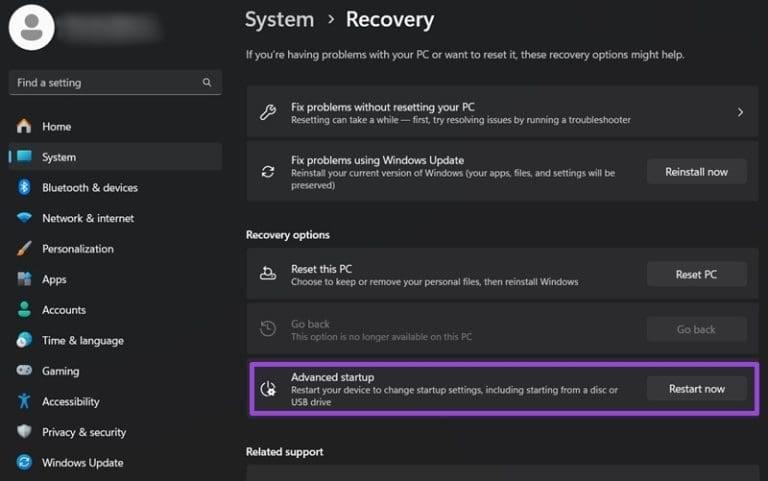768x481 pixels.
Task: Click the Windows Update refresh arrows icon
Action: coord(268,172)
